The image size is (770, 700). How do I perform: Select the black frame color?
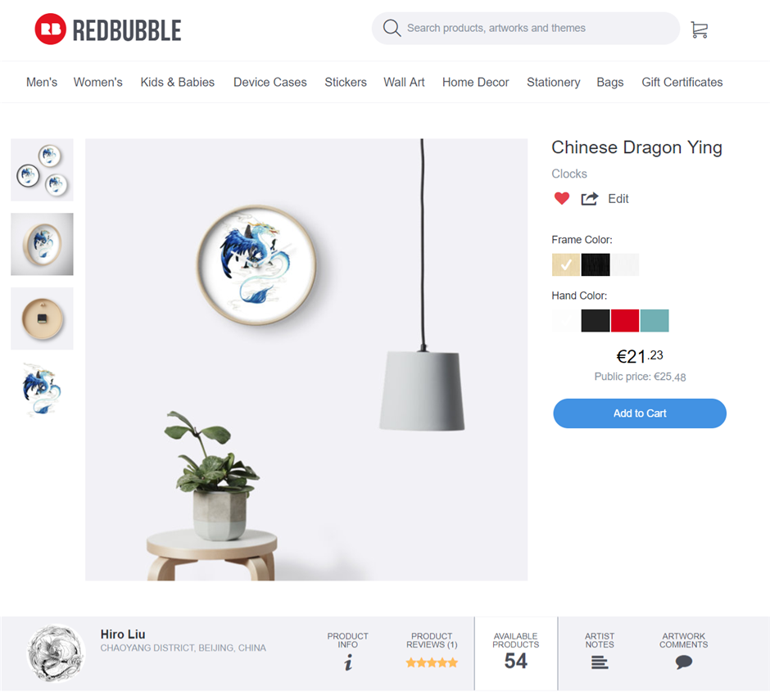click(x=596, y=264)
